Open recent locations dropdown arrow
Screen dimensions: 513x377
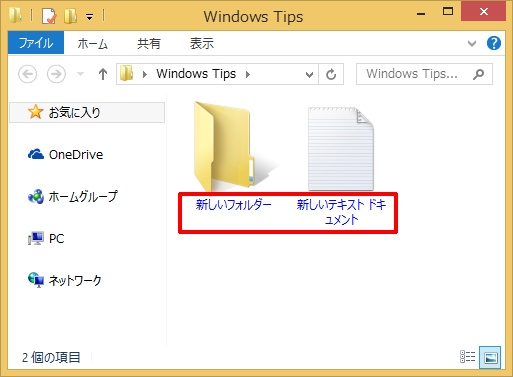[80, 74]
